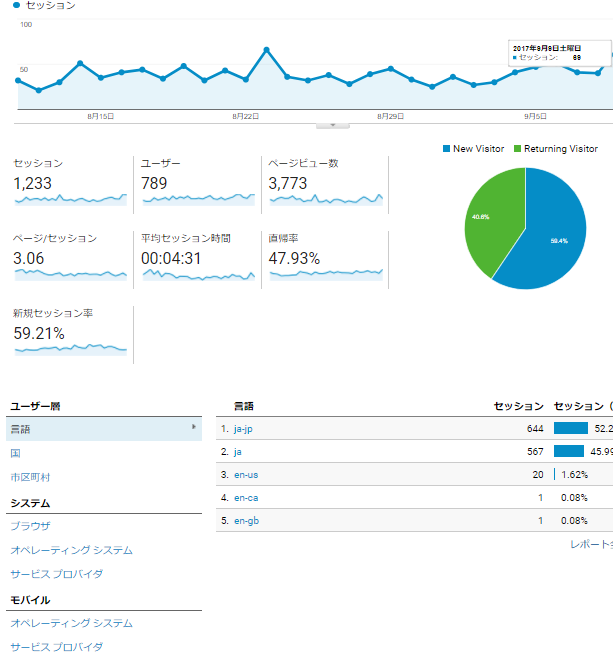The width and height of the screenshot is (613, 656).
Task: Click the blue セッション legend dot above chart
Action: pyautogui.click(x=16, y=5)
